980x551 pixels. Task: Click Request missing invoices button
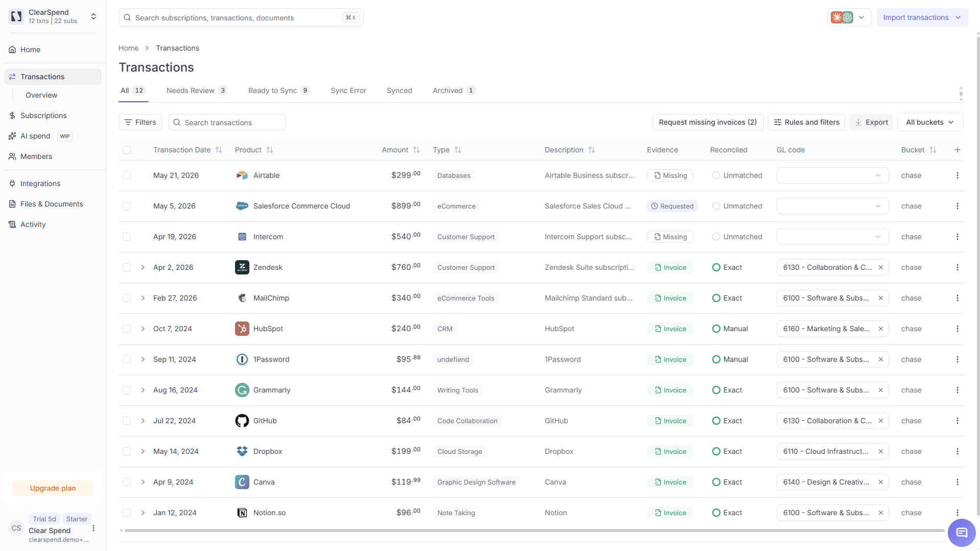coord(708,122)
